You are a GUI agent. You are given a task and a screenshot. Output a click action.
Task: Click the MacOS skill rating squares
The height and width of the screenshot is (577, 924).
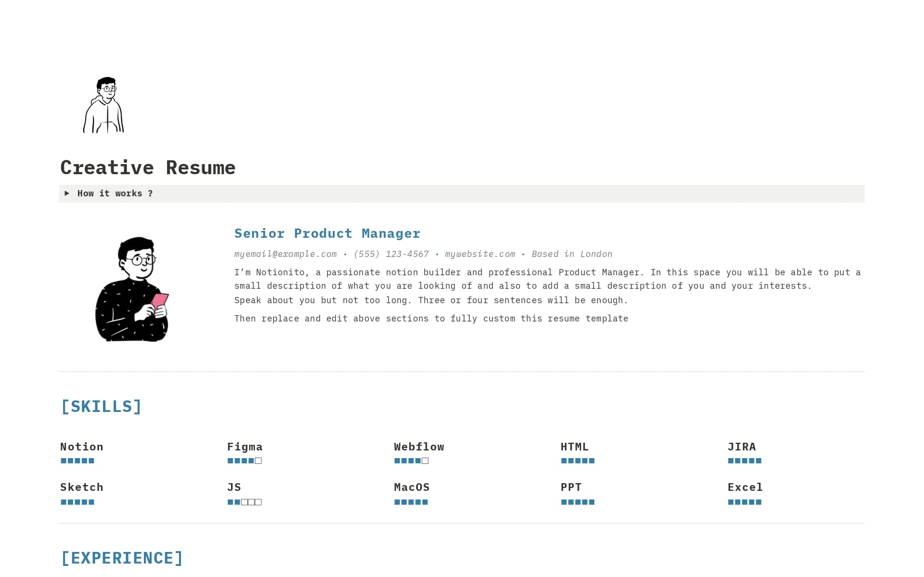(411, 502)
